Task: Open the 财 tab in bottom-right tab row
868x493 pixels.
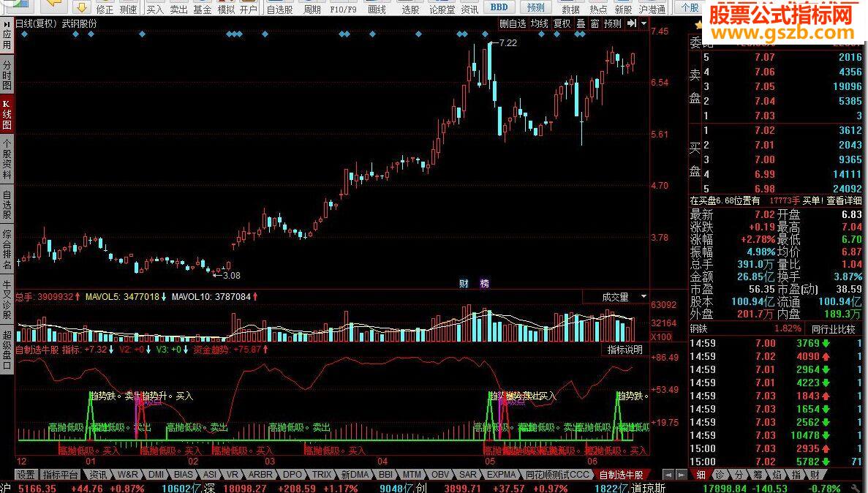Action: [x=815, y=475]
